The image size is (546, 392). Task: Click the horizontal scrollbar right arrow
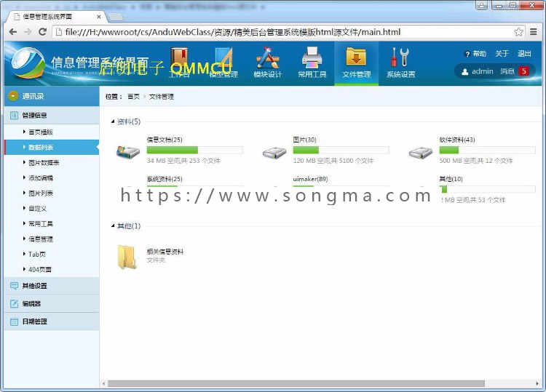tap(537, 384)
